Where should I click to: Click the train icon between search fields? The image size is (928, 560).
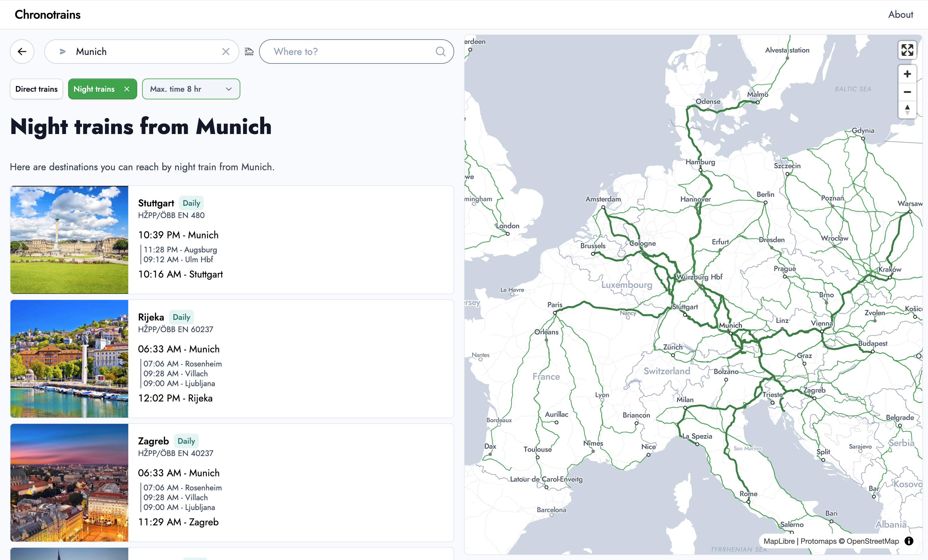(249, 52)
